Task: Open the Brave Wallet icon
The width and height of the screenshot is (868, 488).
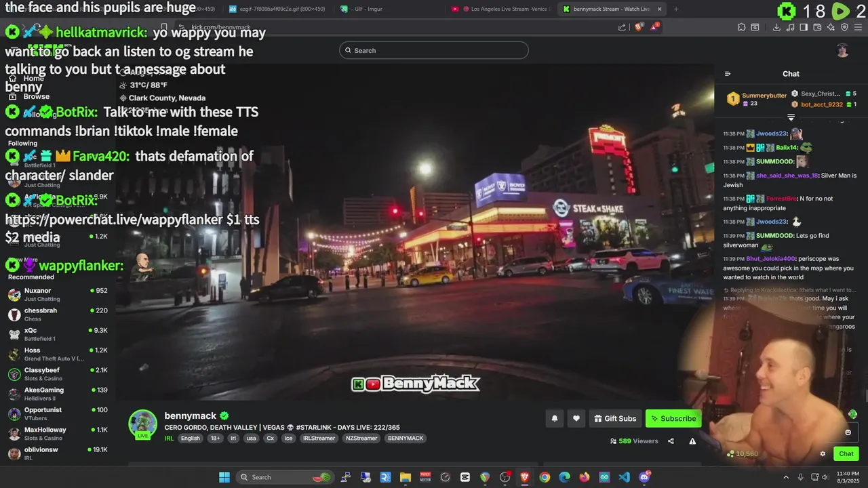Action: 817,27
